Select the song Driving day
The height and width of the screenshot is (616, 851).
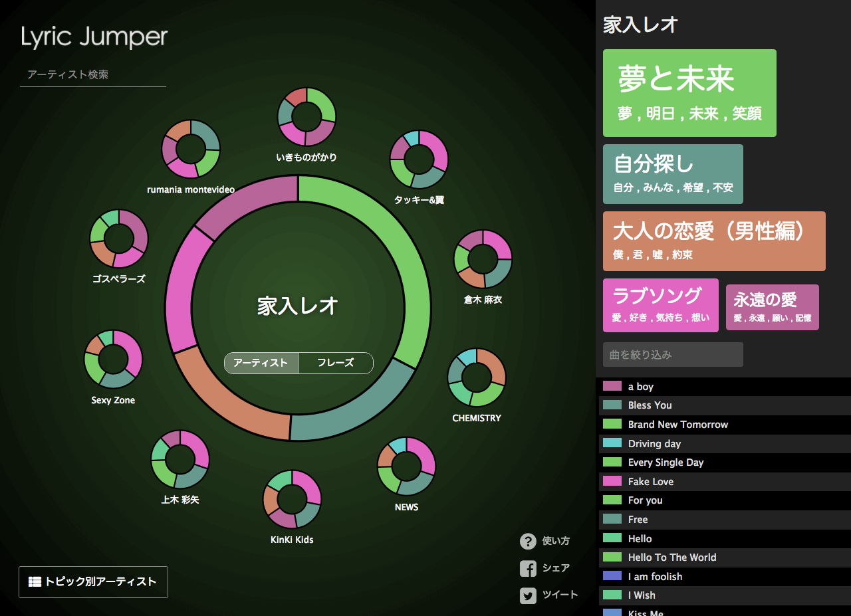(723, 444)
